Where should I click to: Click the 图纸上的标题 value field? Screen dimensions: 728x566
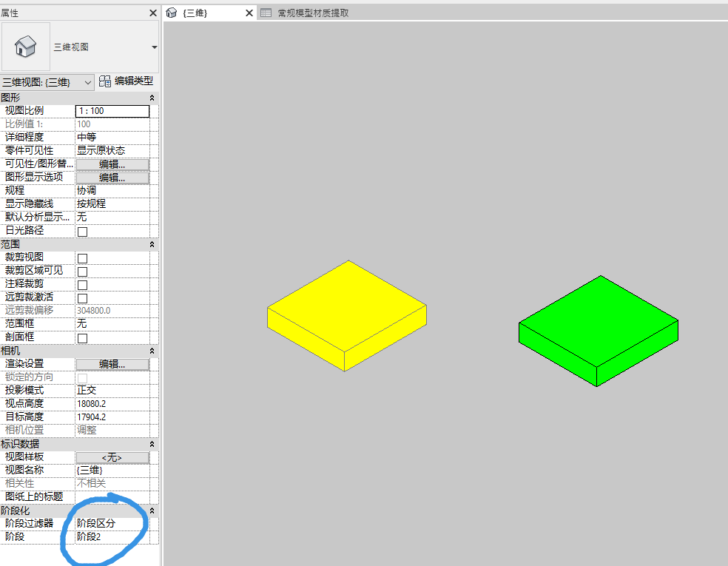coord(112,497)
